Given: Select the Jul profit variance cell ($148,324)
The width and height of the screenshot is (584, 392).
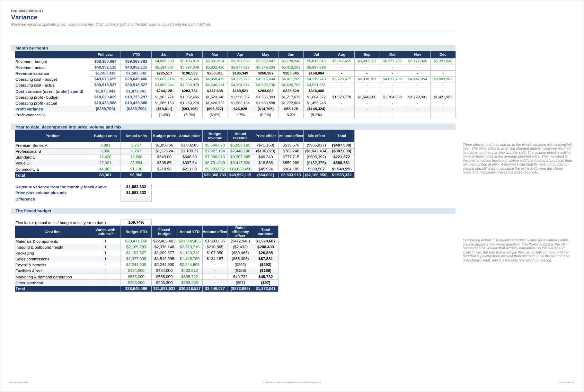Looking at the screenshot, I should [316, 109].
